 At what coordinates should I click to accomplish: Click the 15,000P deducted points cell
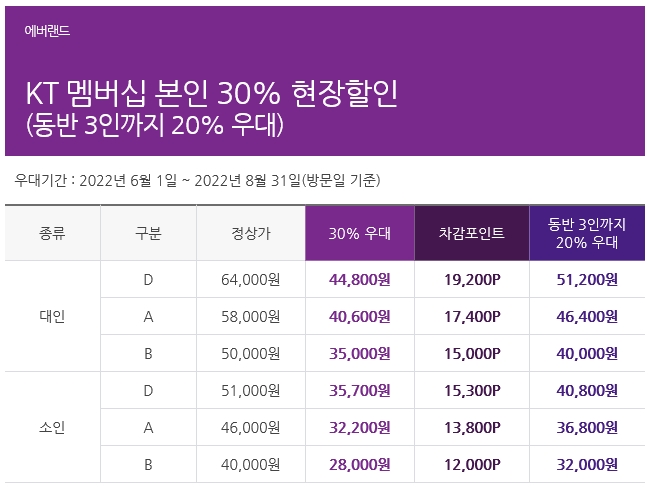click(x=472, y=354)
